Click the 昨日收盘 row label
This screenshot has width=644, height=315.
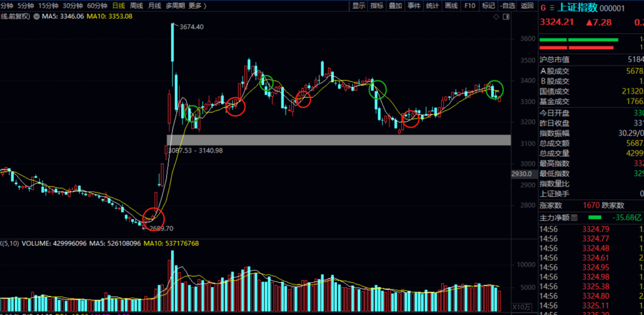click(x=555, y=123)
